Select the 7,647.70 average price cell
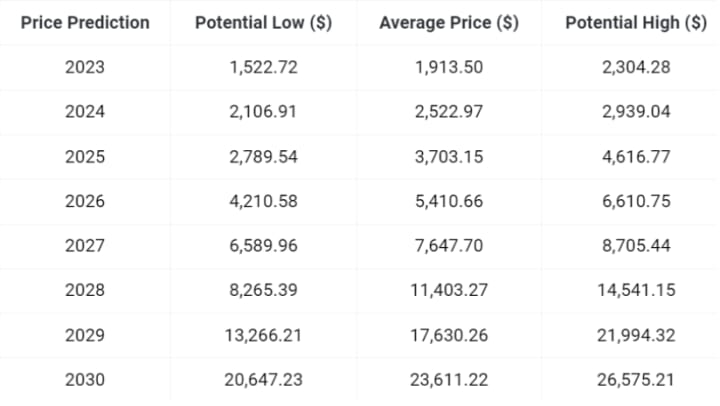Image resolution: width=720 pixels, height=406 pixels. [x=449, y=246]
